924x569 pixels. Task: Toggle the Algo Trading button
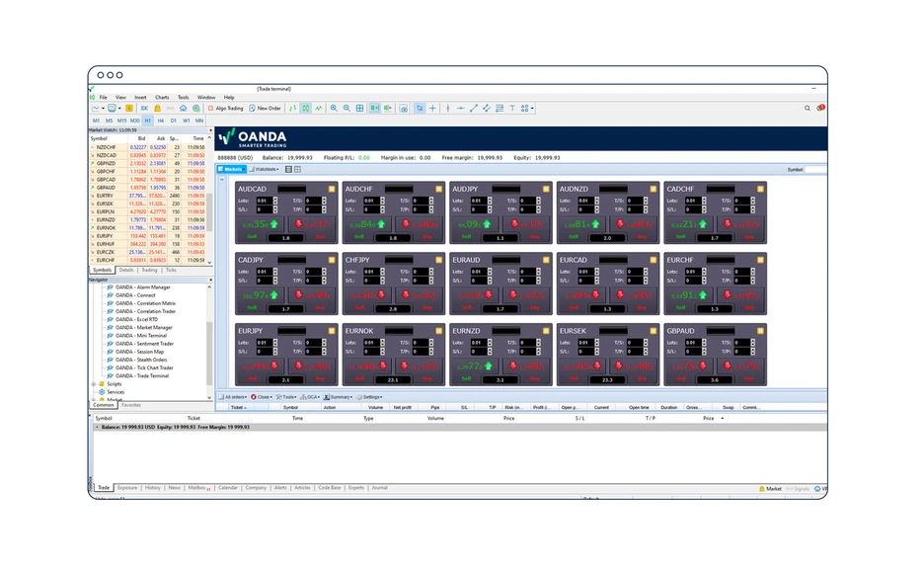(x=225, y=109)
